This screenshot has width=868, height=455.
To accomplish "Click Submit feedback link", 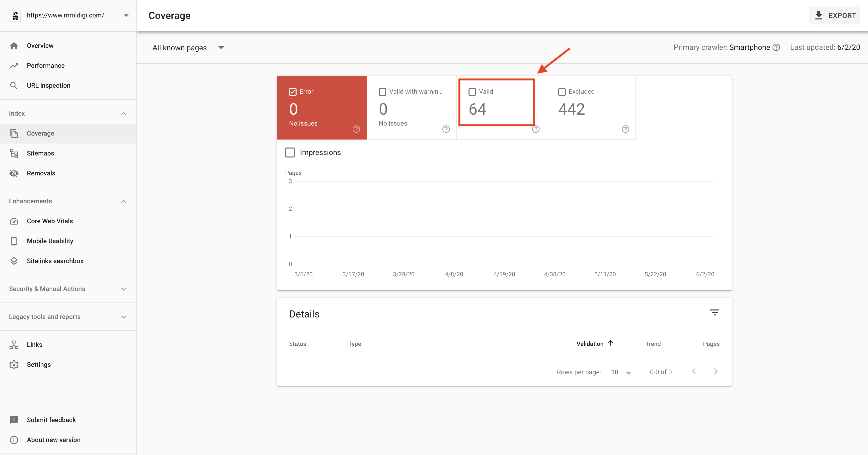I will click(51, 420).
